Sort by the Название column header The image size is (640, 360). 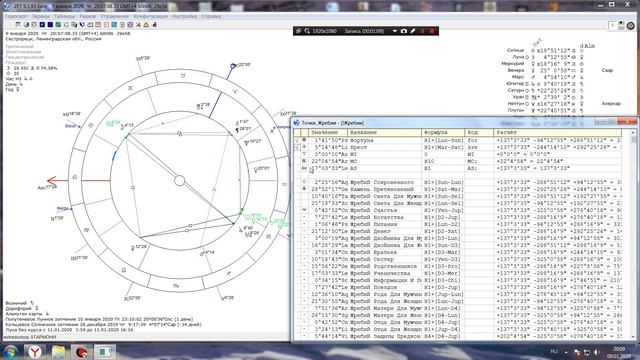click(x=384, y=133)
